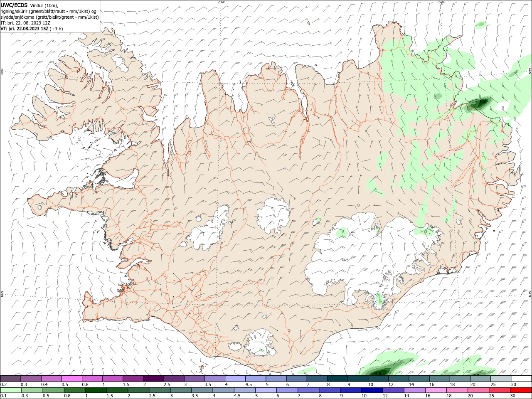Select the dark teal swatch labeled 8, upper legend
This screenshot has height=399, width=532.
[337, 378]
